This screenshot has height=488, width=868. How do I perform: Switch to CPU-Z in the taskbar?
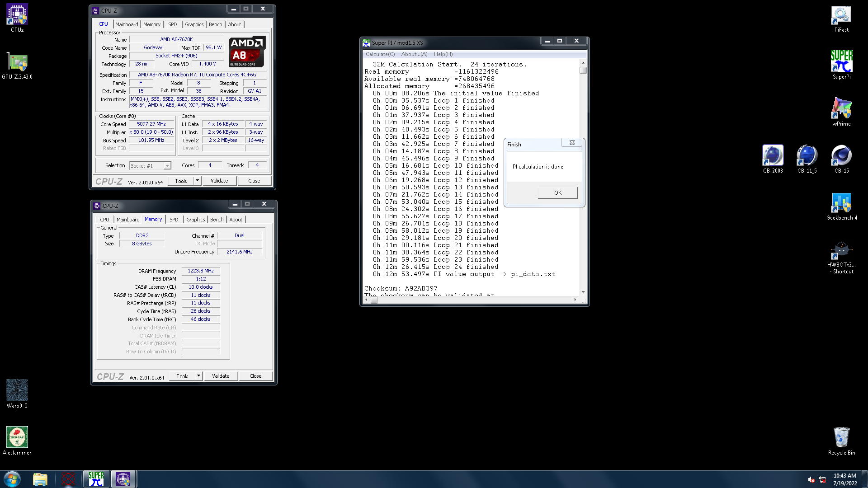coord(123,479)
